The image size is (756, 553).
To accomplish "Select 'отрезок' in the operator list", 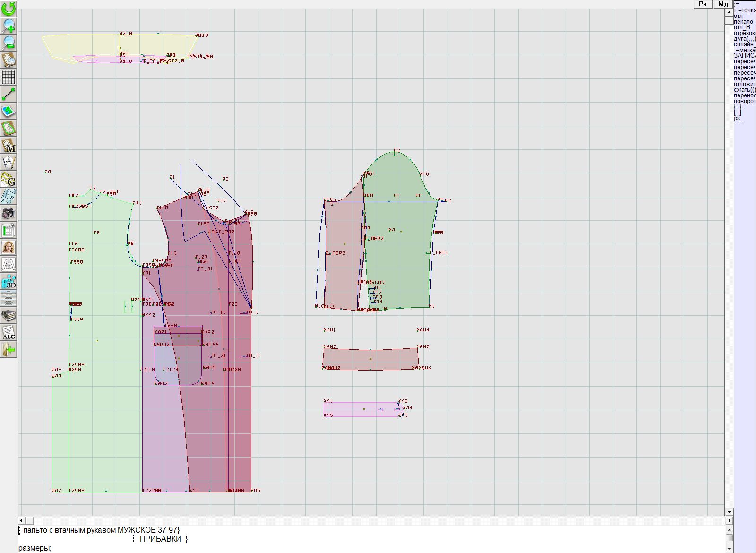I will point(744,33).
